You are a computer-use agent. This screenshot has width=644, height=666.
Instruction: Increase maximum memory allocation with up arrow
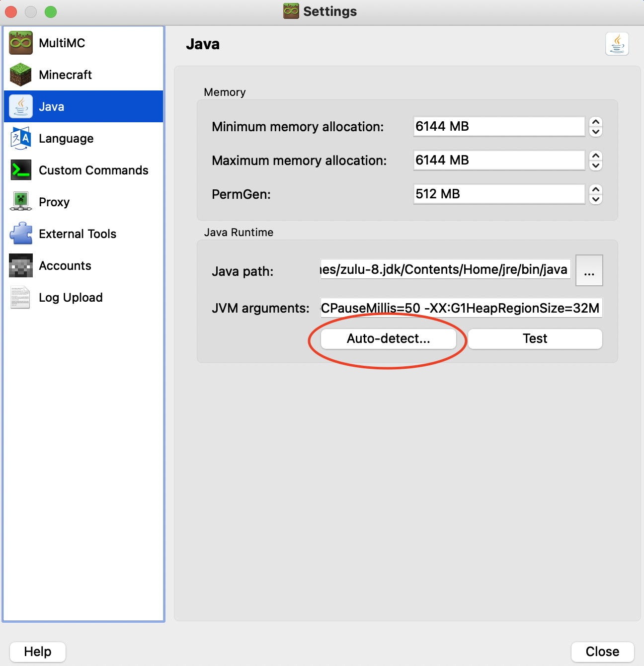596,156
